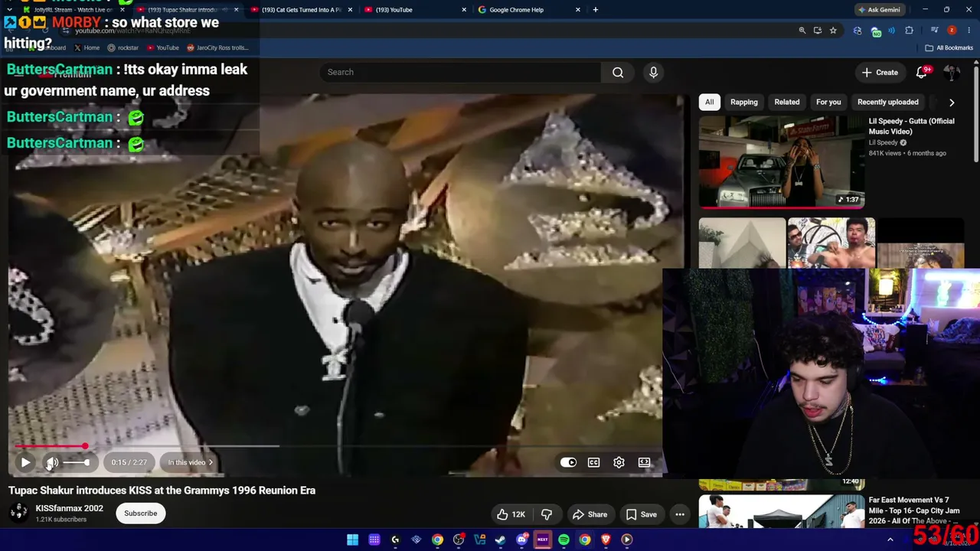Mute the video with the speaker icon
Viewport: 980px width, 551px height.
[x=52, y=462]
